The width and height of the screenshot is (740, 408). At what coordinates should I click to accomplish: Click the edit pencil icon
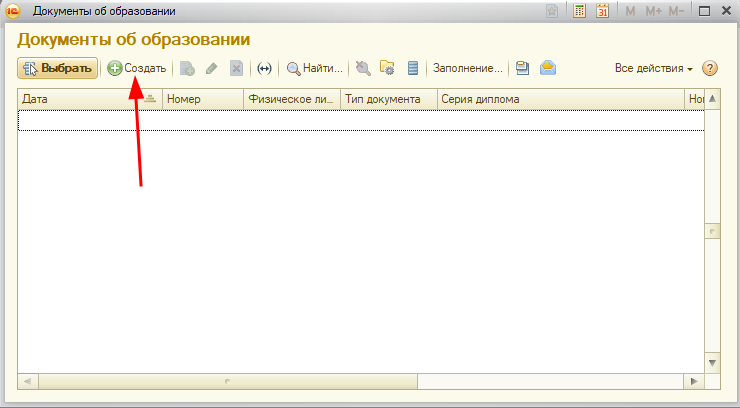(x=211, y=68)
